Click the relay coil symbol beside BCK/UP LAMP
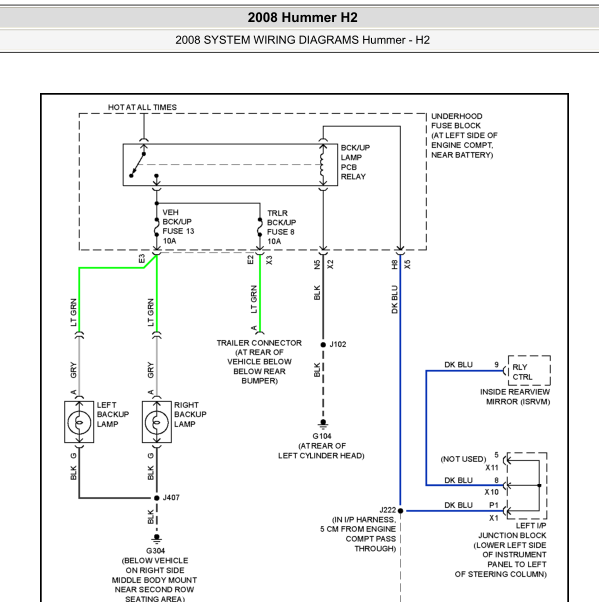 [323, 165]
